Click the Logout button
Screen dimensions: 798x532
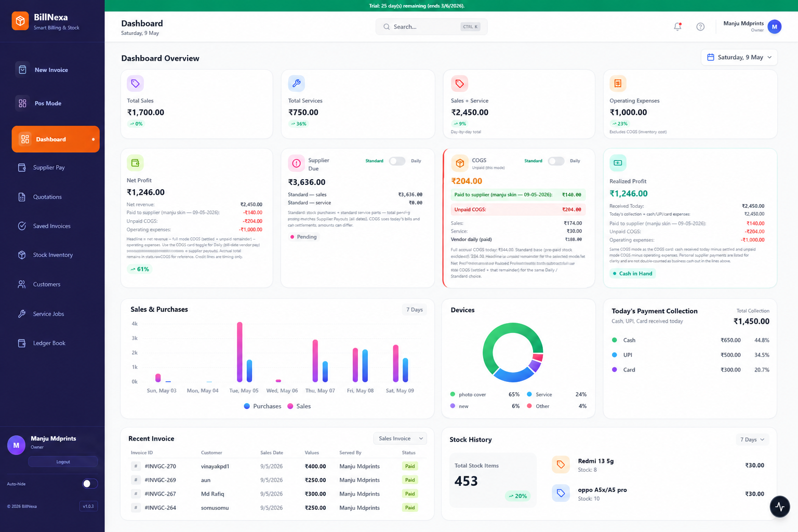pos(63,462)
